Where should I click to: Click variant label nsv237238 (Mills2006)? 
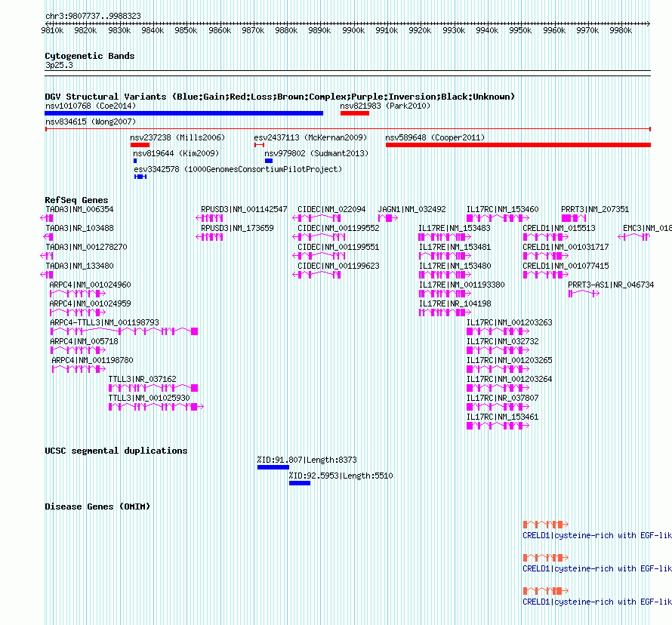pos(177,137)
